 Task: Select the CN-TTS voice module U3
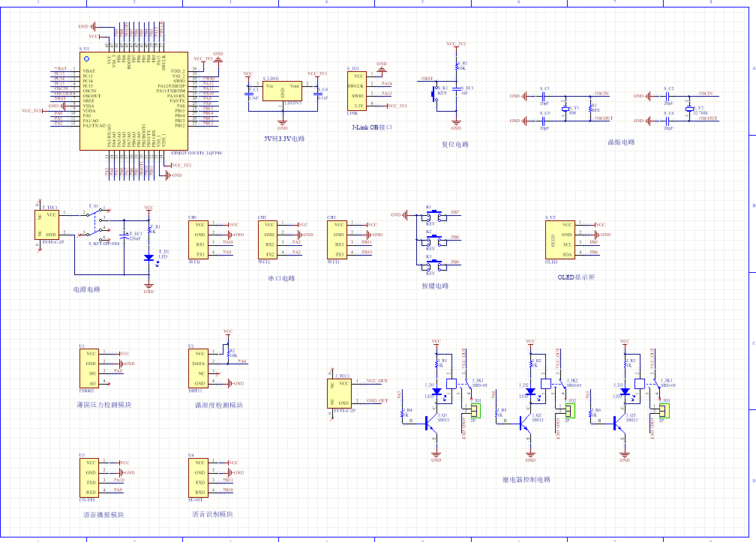(90, 477)
